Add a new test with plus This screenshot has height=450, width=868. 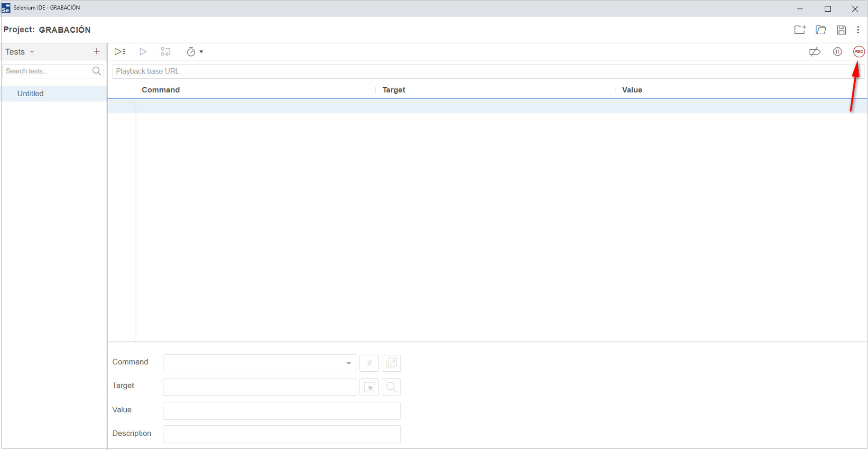click(x=97, y=51)
